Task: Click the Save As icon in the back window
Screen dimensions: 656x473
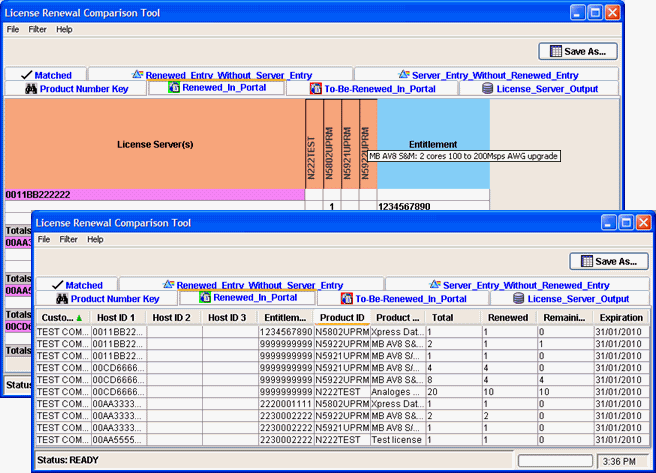Action: pyautogui.click(x=553, y=52)
